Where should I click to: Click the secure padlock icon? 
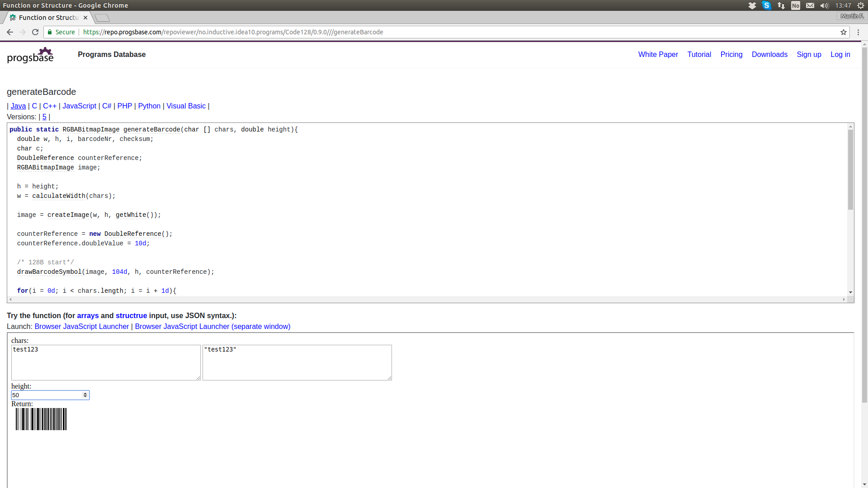(50, 32)
